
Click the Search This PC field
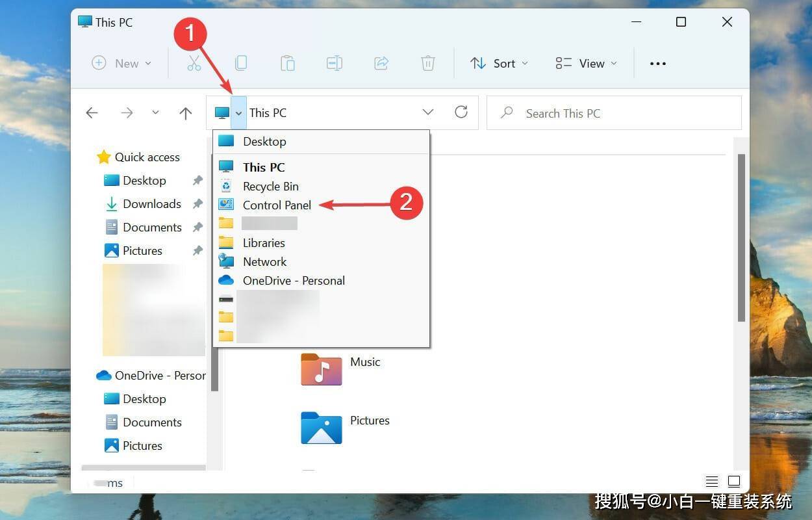pos(614,113)
